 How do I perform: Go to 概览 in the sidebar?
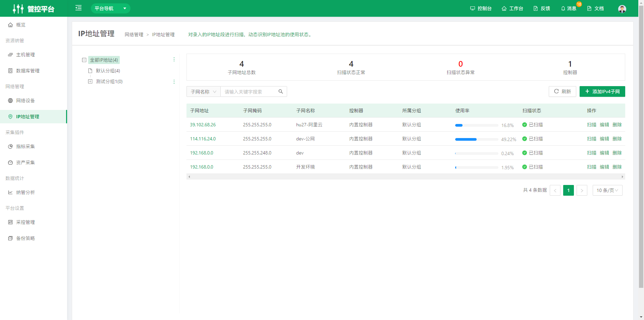[34, 25]
